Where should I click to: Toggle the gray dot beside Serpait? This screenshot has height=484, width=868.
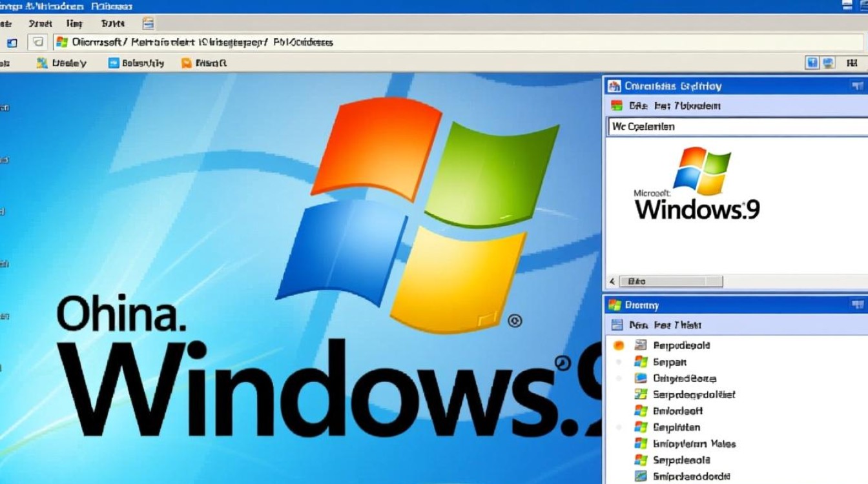(618, 362)
